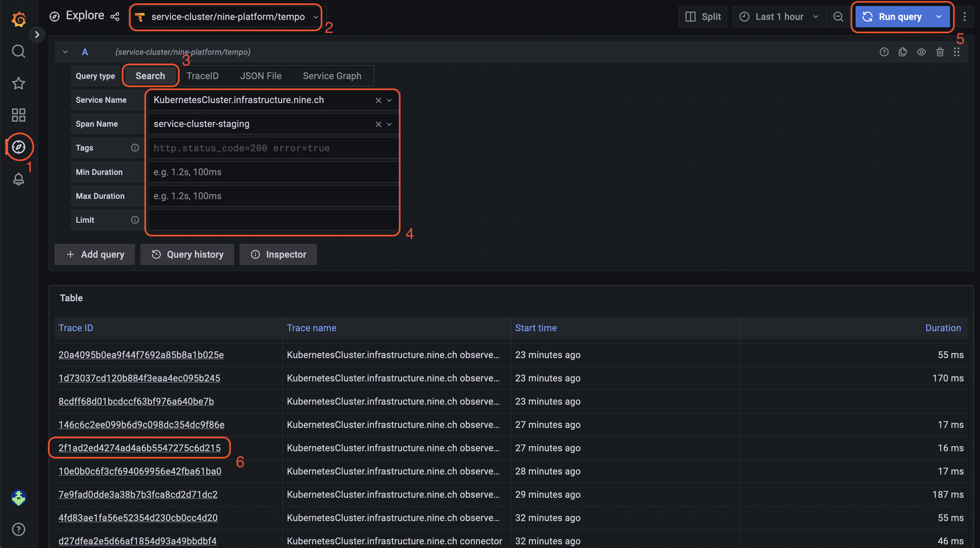Screen dimensions: 980x548
Task: Open trace 2f1ad2ed4274ad4a6b5547275c6d215
Action: pos(140,448)
